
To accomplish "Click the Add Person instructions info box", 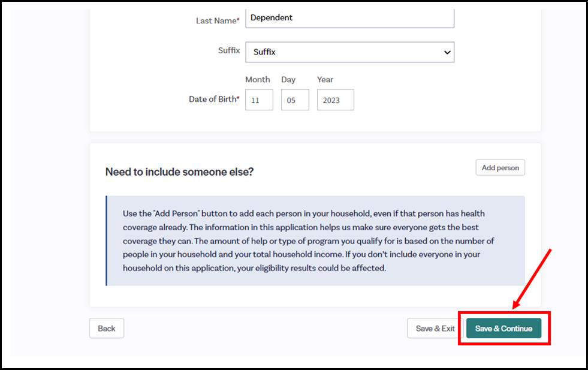I will pyautogui.click(x=315, y=240).
